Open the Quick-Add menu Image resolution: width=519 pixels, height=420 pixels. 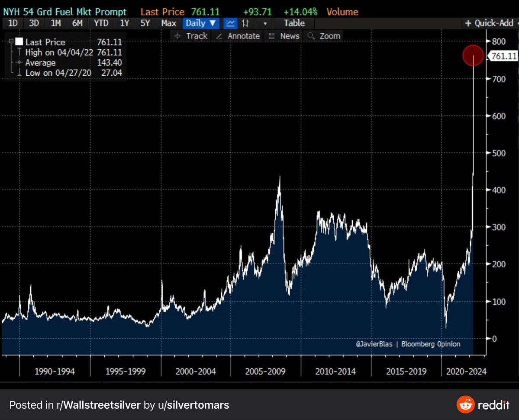[x=490, y=23]
